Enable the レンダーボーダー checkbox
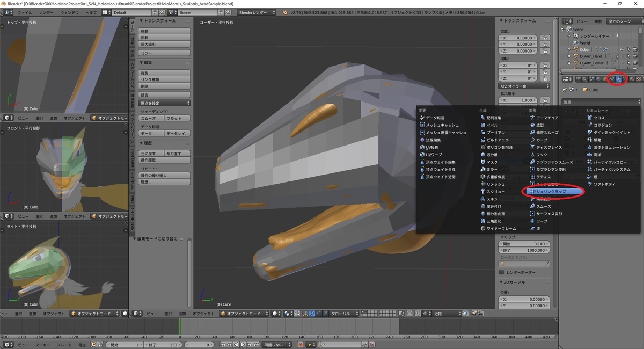This screenshot has width=644, height=349. pos(502,273)
